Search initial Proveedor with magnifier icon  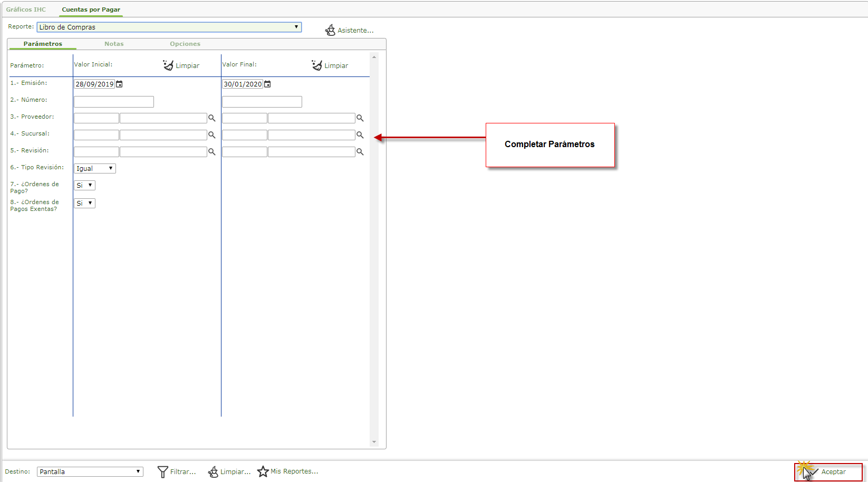click(212, 118)
